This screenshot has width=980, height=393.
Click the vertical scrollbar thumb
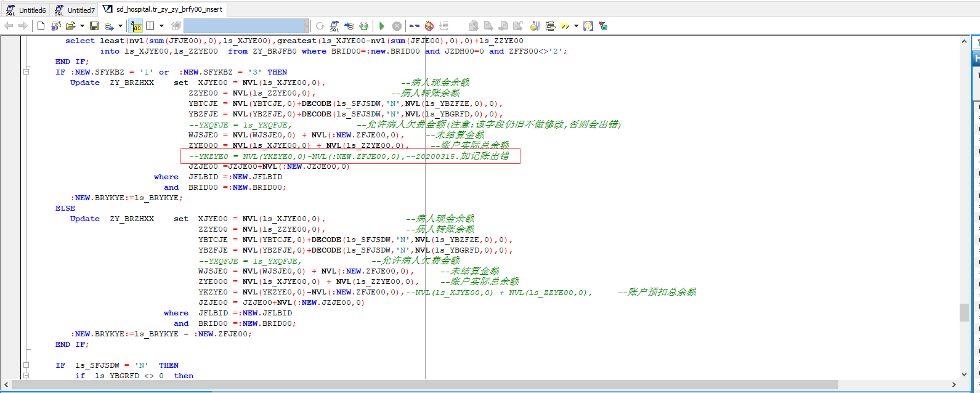[964, 312]
